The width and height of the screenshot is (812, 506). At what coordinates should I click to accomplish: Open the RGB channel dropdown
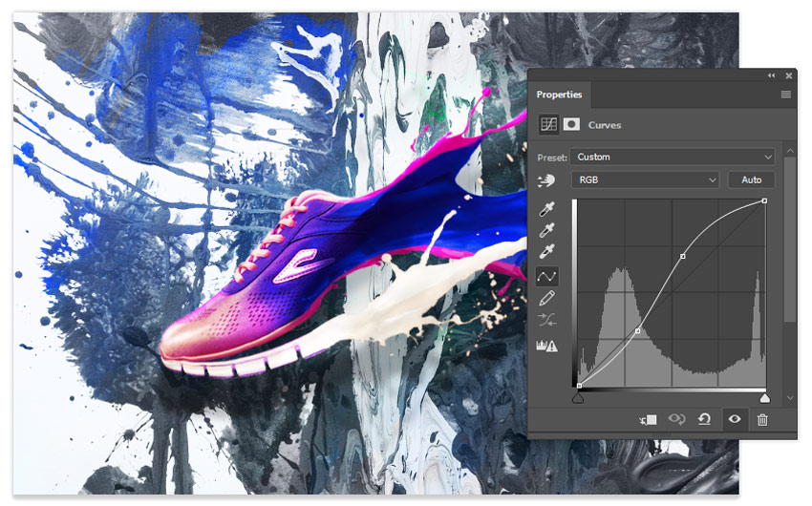pos(645,179)
